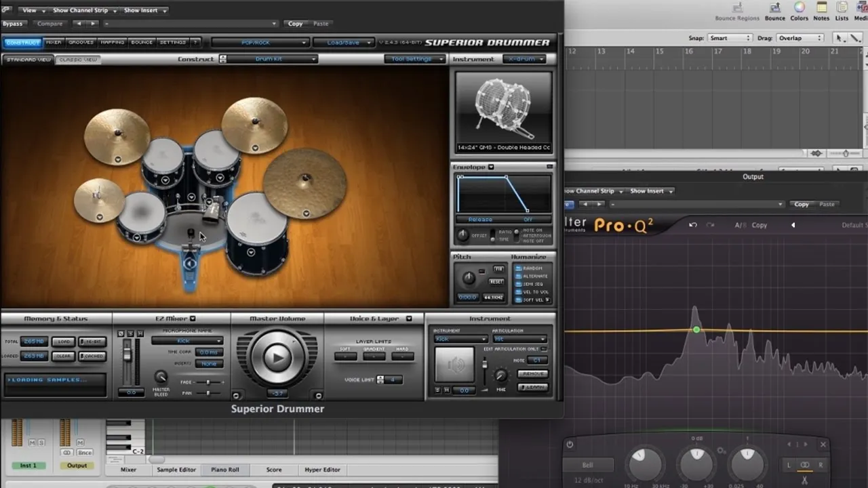Open the Mixer tab in Superior Drummer
The height and width of the screenshot is (488, 868).
pos(54,42)
